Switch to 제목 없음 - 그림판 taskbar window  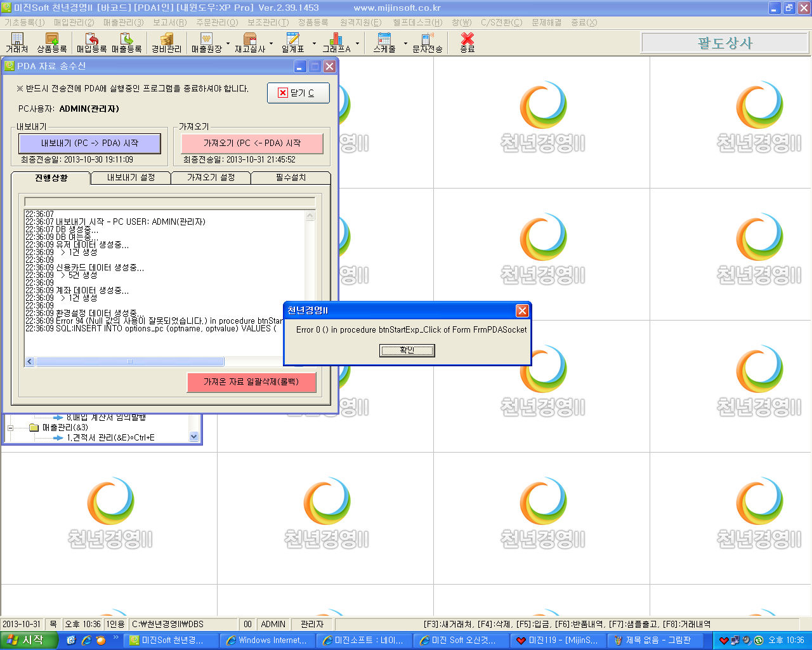[655, 640]
